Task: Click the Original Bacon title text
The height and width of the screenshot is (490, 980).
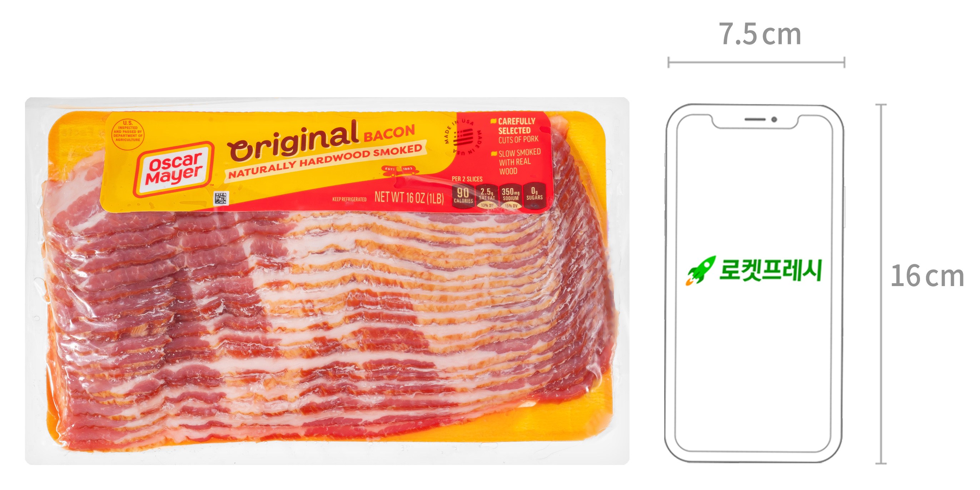Action: [x=321, y=140]
